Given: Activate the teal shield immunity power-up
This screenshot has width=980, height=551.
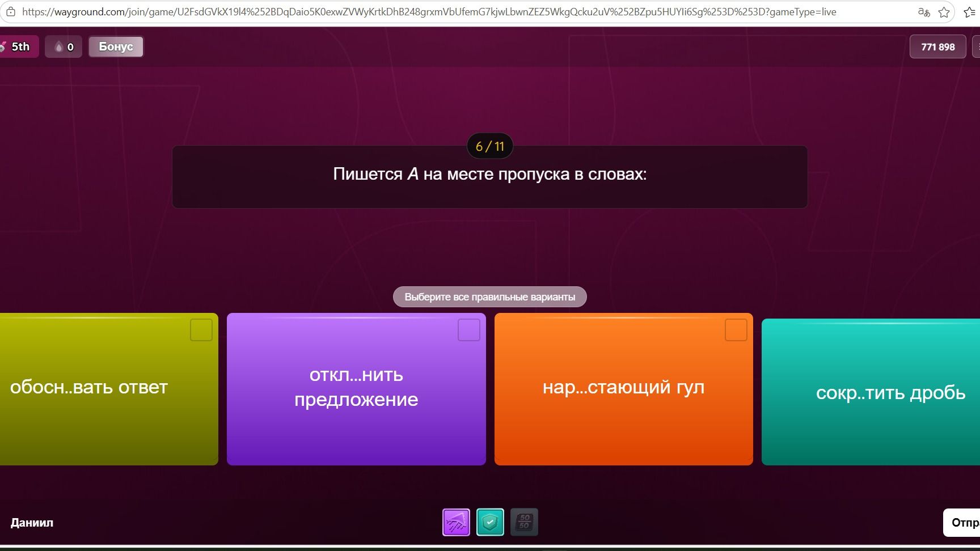Looking at the screenshot, I should point(490,522).
